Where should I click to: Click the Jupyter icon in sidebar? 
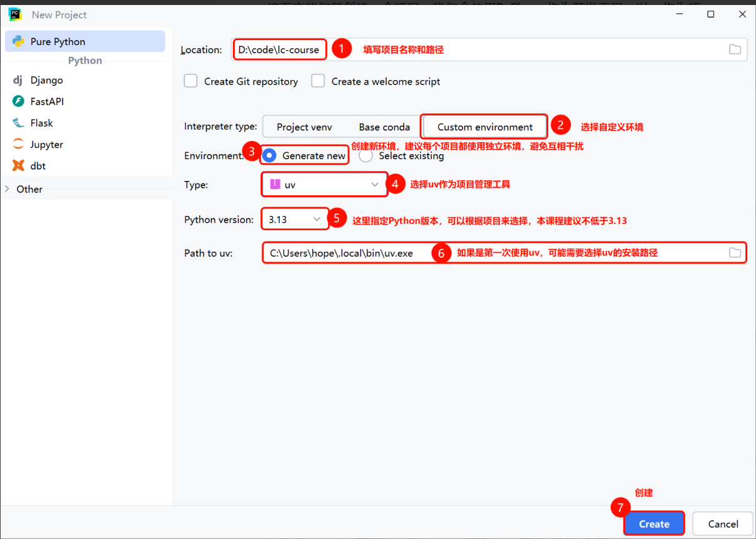18,144
